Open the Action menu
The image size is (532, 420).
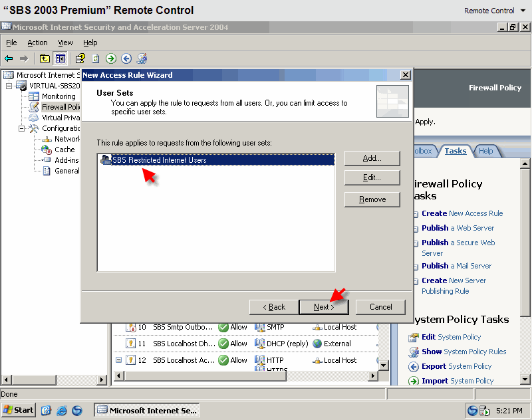[x=37, y=43]
